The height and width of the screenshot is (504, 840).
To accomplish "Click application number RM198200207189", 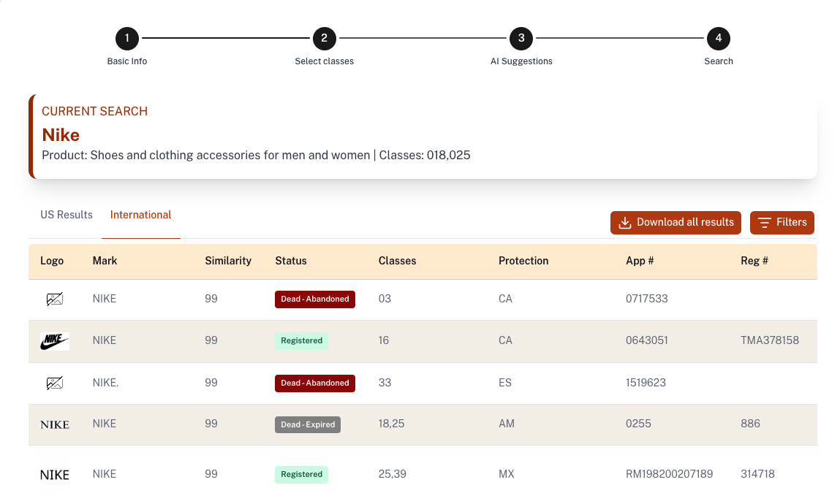I will [x=669, y=475].
